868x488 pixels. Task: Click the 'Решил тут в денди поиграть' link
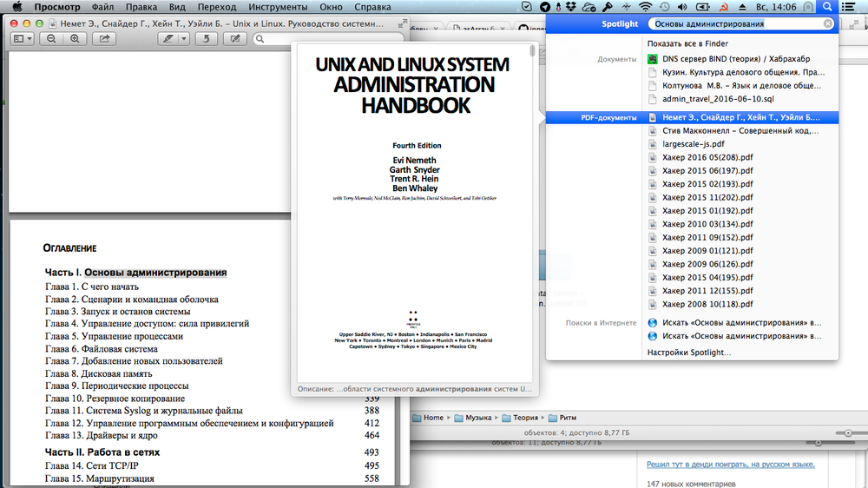[x=730, y=465]
